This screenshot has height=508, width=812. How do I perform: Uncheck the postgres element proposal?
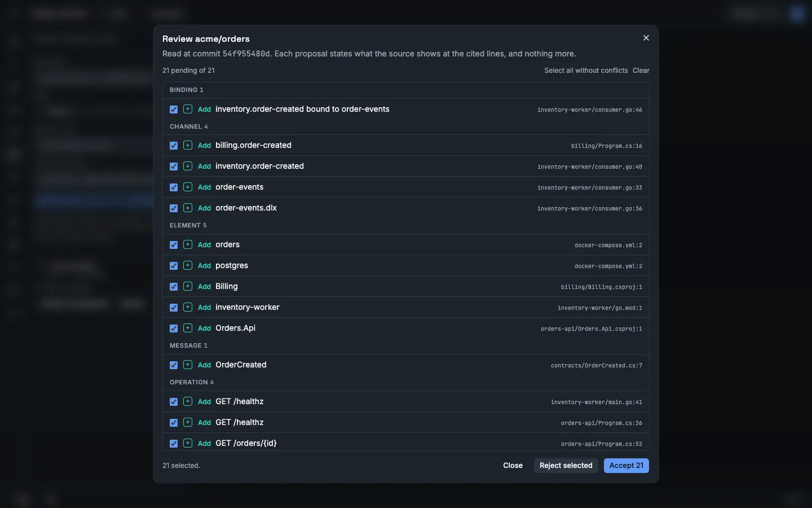click(174, 266)
